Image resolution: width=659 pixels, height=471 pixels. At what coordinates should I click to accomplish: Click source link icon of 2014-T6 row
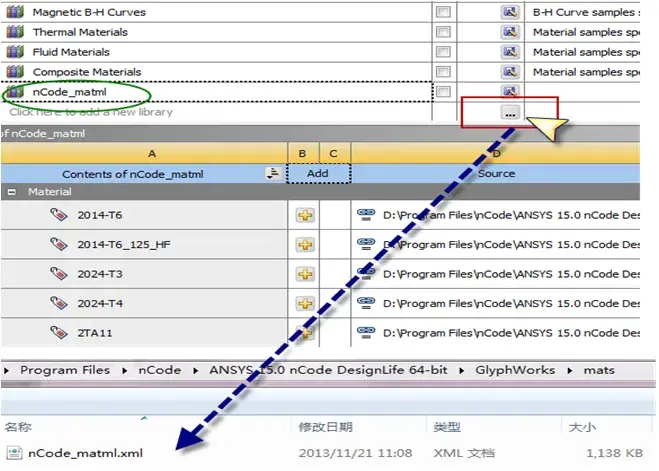point(366,215)
